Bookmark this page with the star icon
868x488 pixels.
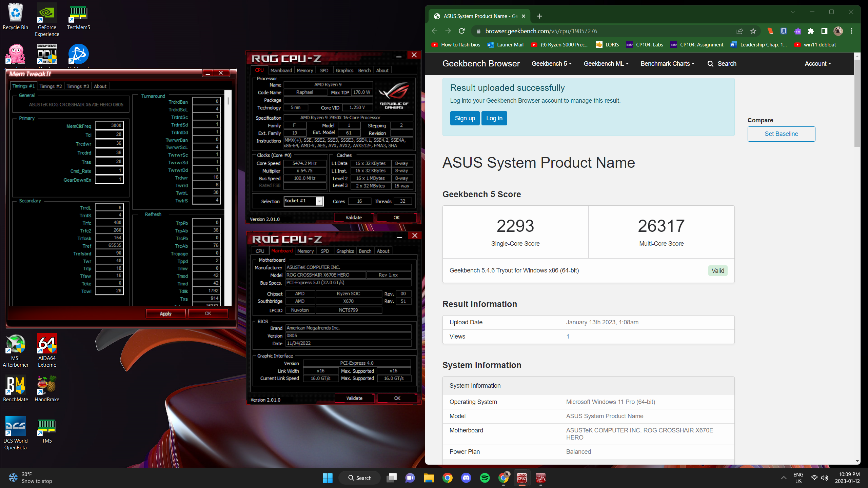coord(753,31)
